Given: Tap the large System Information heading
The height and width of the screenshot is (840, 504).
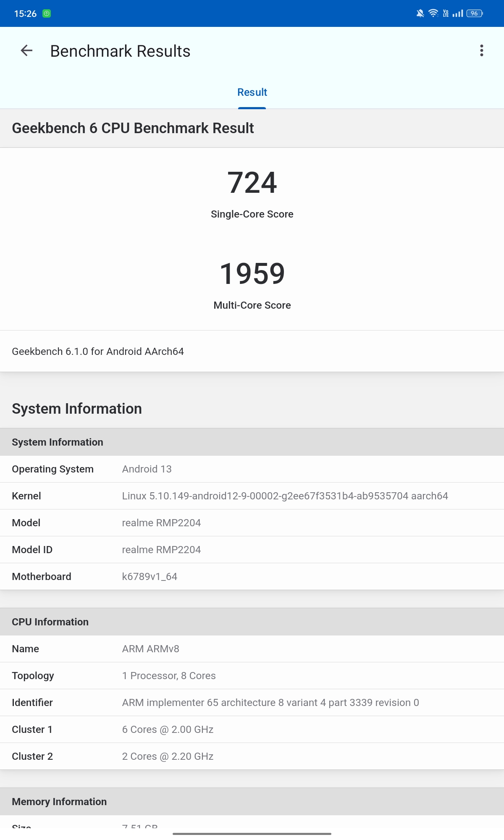Looking at the screenshot, I should point(77,409).
